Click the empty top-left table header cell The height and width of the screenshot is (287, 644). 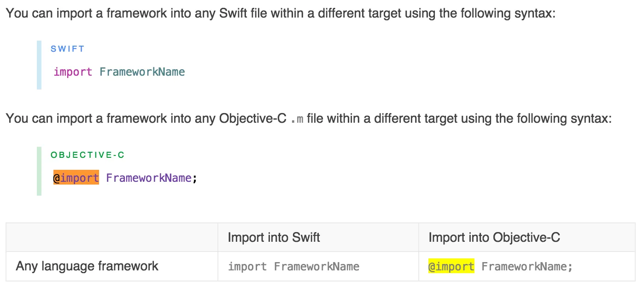tap(112, 238)
